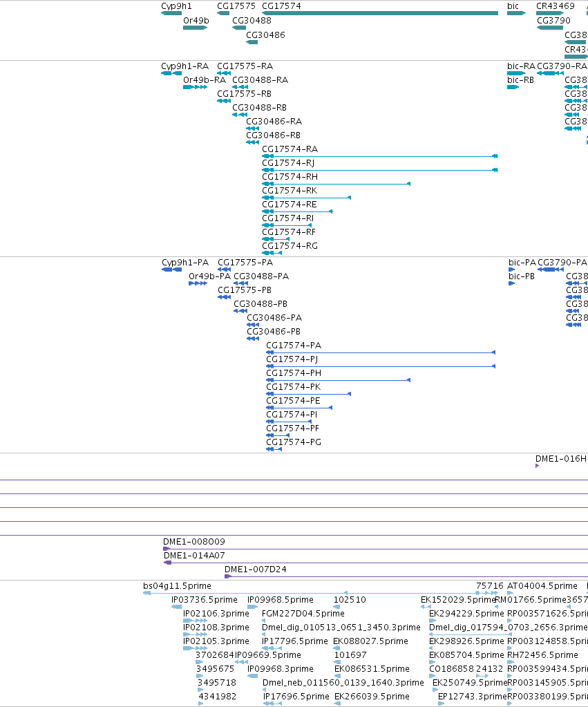Click the Or49b gene label

click(x=196, y=20)
